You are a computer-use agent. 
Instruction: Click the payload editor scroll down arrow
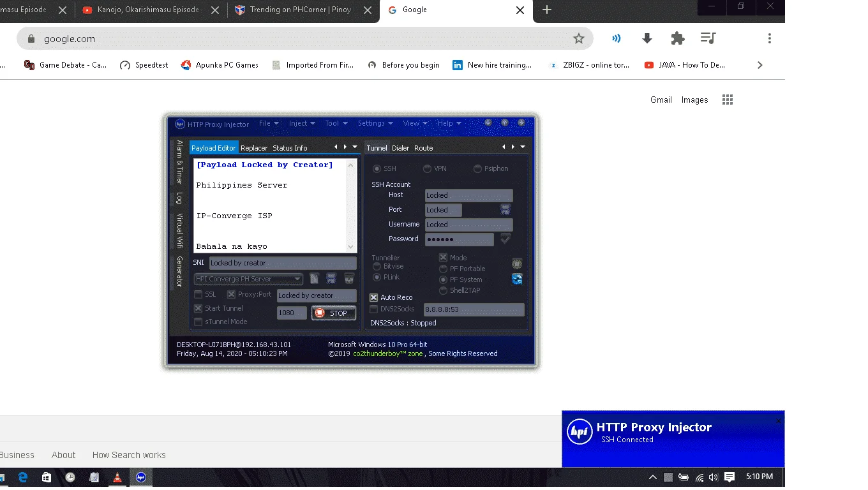pos(350,247)
